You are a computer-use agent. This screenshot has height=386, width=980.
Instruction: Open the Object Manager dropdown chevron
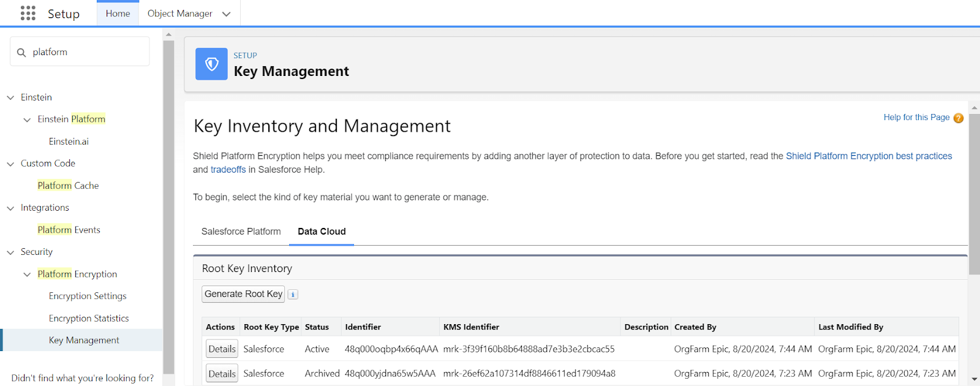click(227, 14)
